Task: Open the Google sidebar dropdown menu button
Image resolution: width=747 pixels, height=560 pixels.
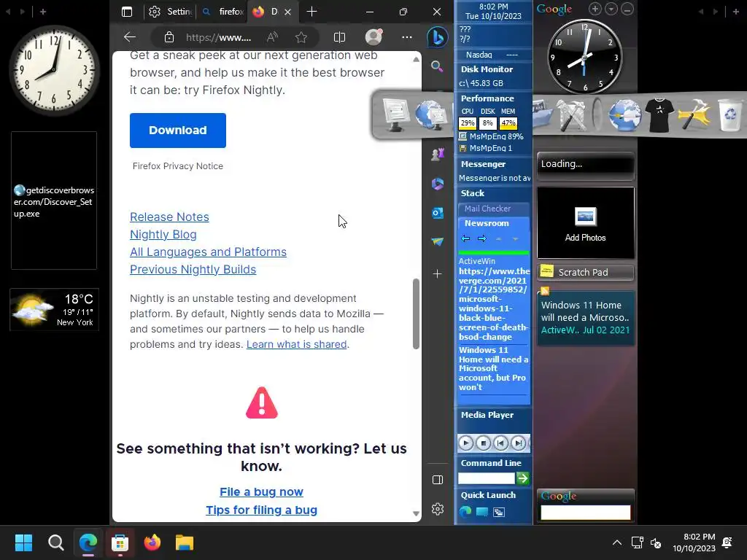Action: tap(611, 9)
